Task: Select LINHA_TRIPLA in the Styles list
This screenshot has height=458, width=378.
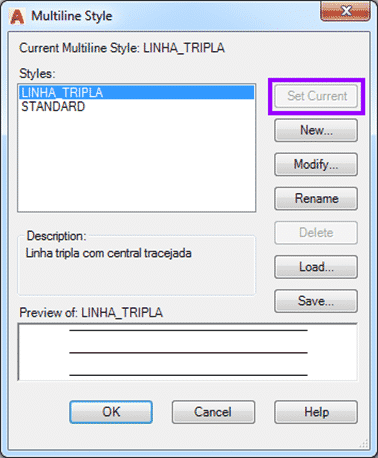Action: (x=137, y=92)
